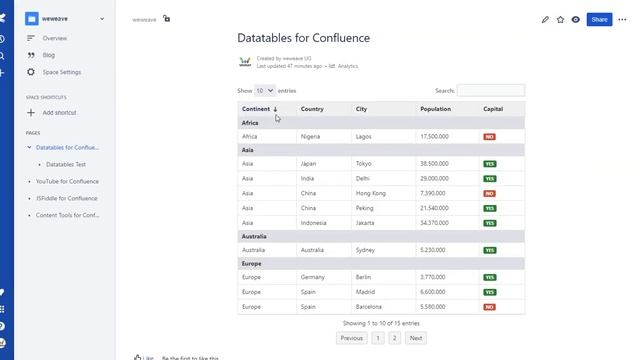Click the Share button
Screen dimensions: 640x360
tap(599, 20)
